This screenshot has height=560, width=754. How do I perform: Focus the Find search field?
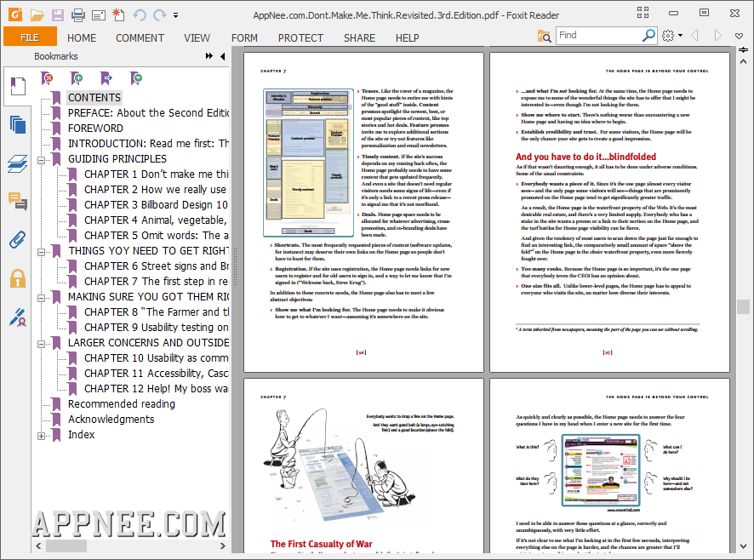click(598, 35)
